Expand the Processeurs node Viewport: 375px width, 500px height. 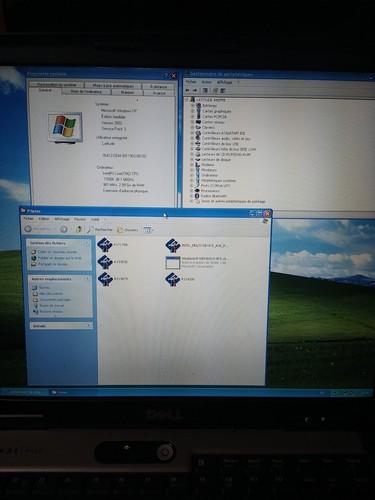click(192, 191)
